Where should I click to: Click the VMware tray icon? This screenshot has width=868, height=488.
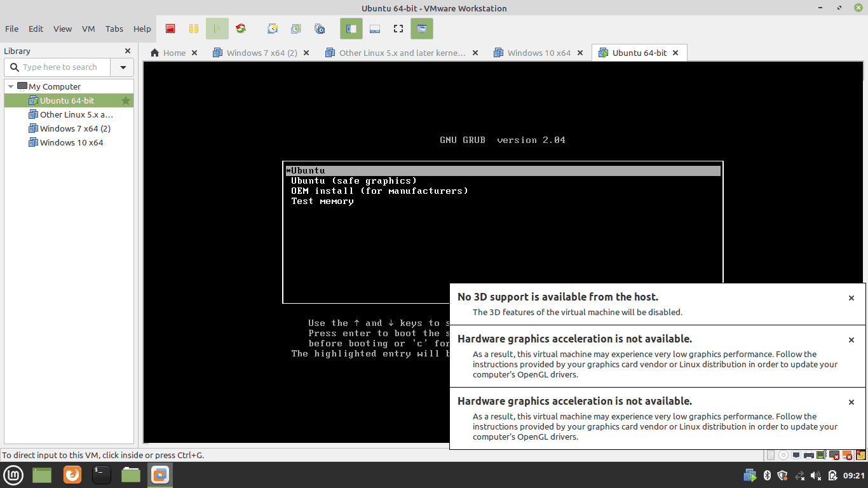(x=750, y=475)
